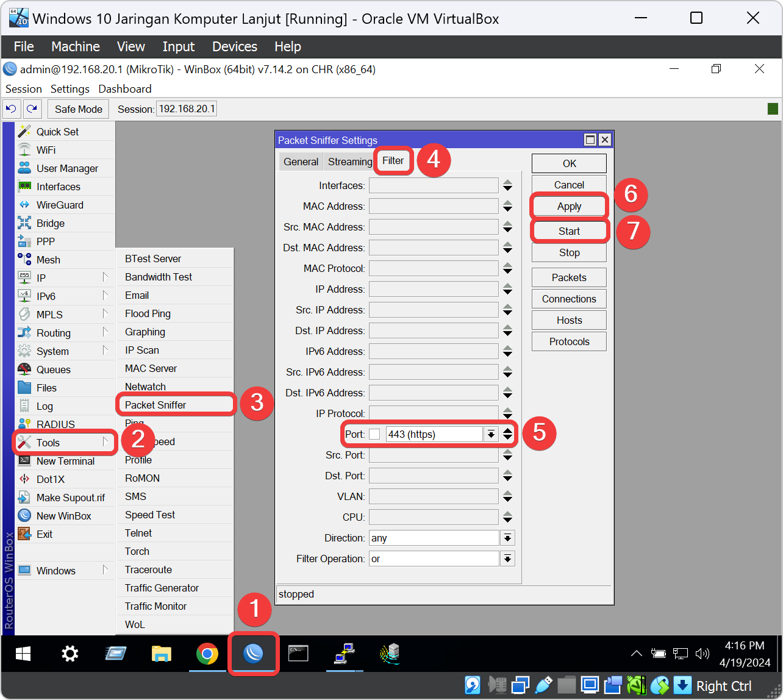Click the Tools sidebar item
Viewport: 783px width, 700px height.
65,443
